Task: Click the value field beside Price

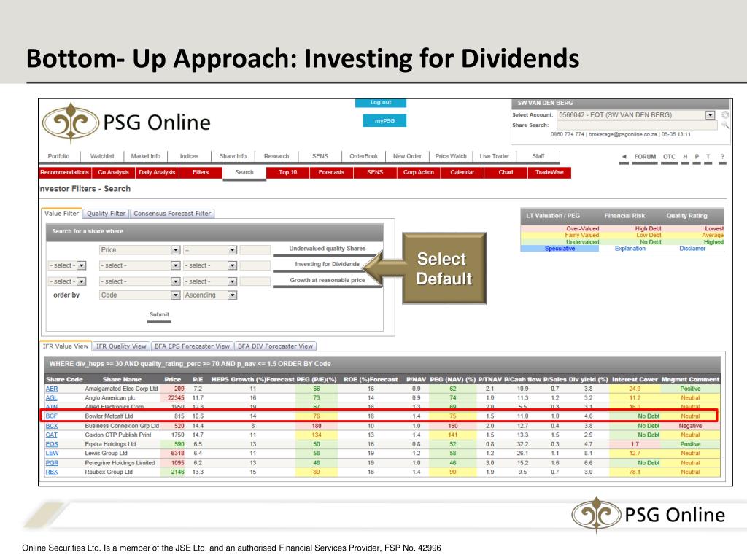Action: click(x=255, y=250)
